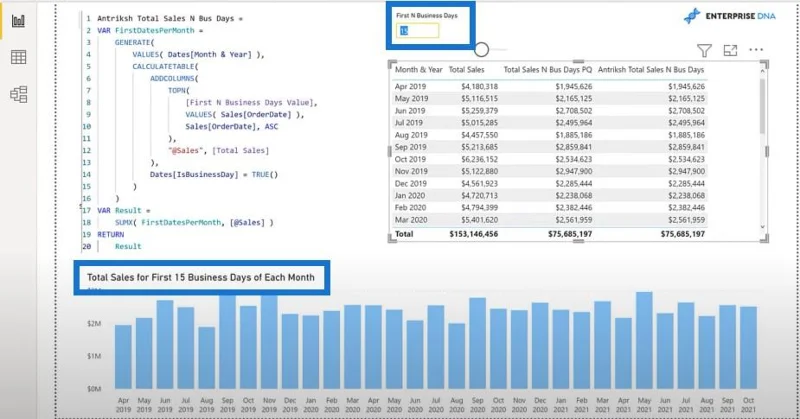The width and height of the screenshot is (800, 419).
Task: Click the CALCULATETABLE( line in code
Action: tap(165, 66)
